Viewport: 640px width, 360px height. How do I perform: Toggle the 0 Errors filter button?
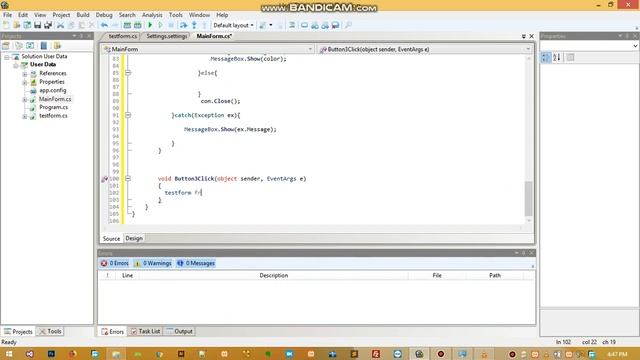[x=115, y=263]
